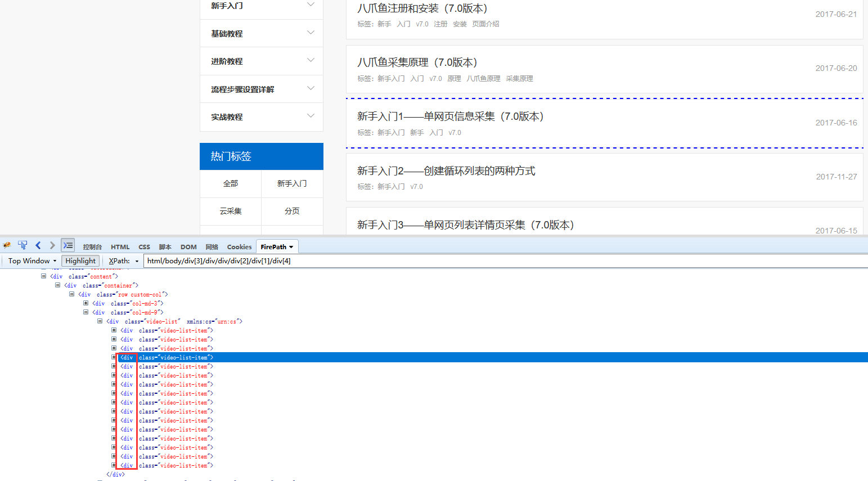The image size is (868, 481).
Task: Focus the XPath expression input field
Action: (x=505, y=261)
